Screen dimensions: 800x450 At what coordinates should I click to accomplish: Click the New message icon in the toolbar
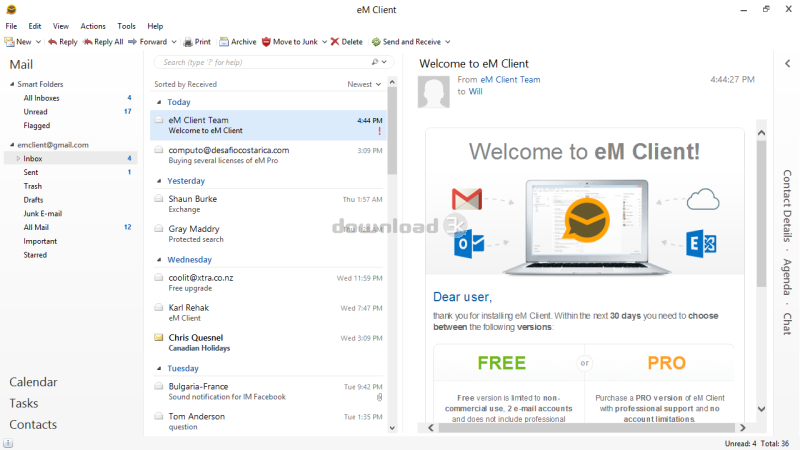tap(9, 42)
